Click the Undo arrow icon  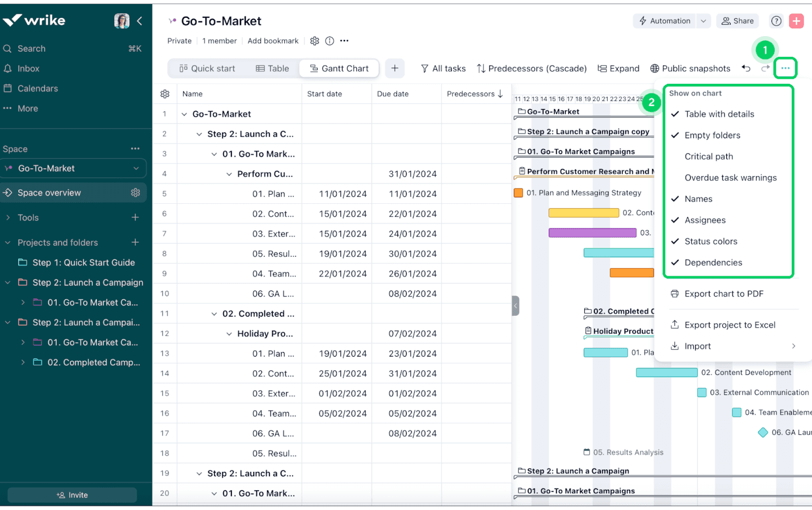pos(746,68)
